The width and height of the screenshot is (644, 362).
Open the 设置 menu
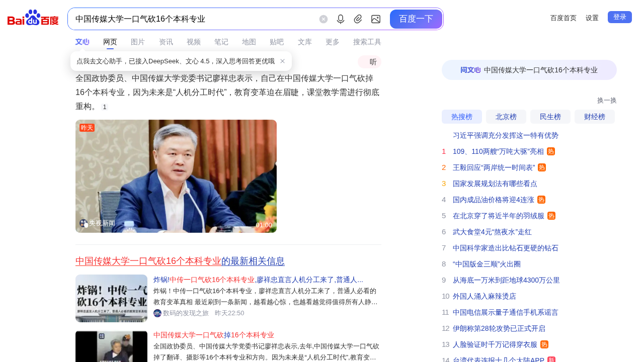tap(592, 18)
